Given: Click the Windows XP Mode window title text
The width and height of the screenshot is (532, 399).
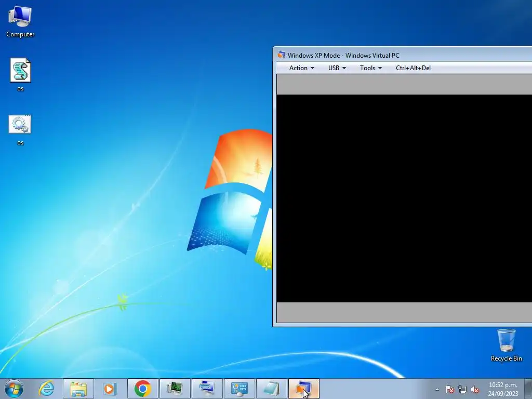Looking at the screenshot, I should [343, 55].
